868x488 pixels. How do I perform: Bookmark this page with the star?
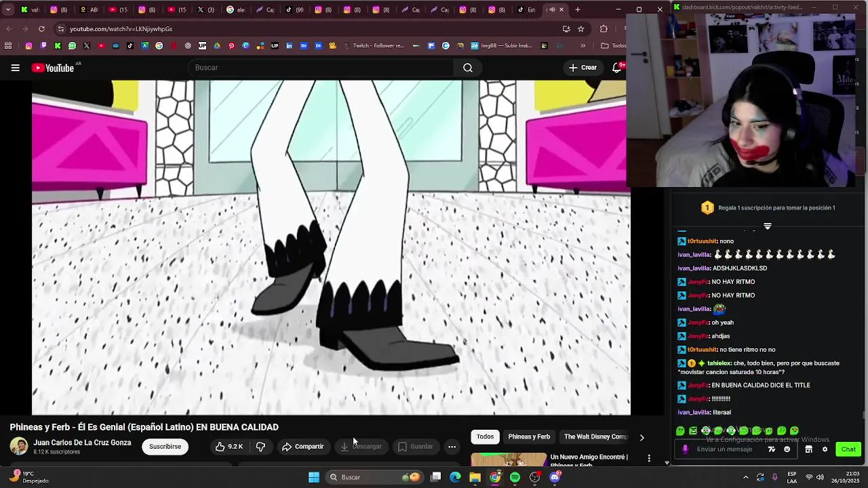pos(580,29)
